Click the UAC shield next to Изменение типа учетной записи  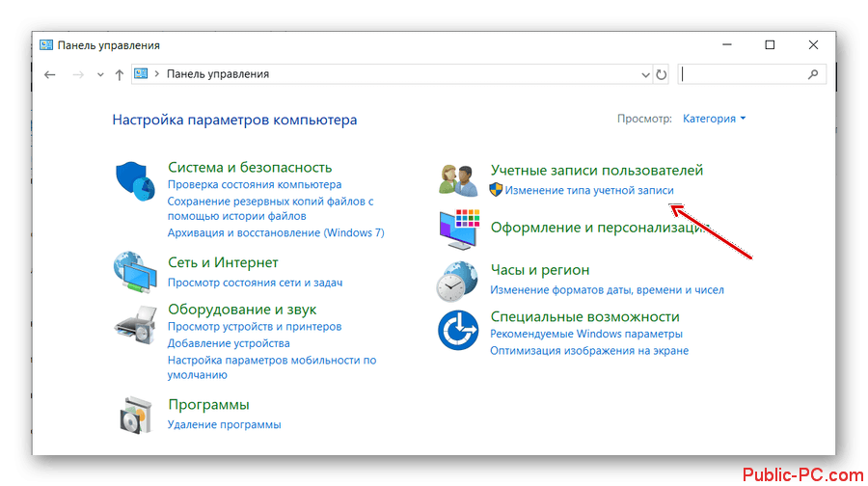point(496,190)
